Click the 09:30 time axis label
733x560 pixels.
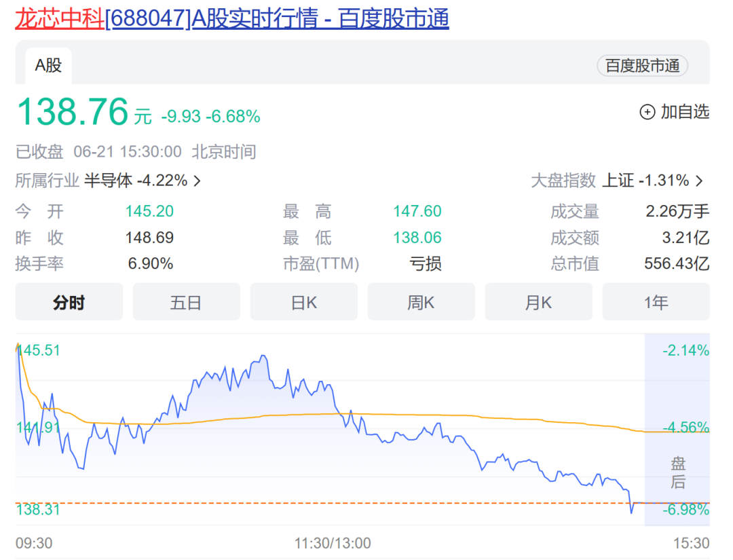click(34, 543)
